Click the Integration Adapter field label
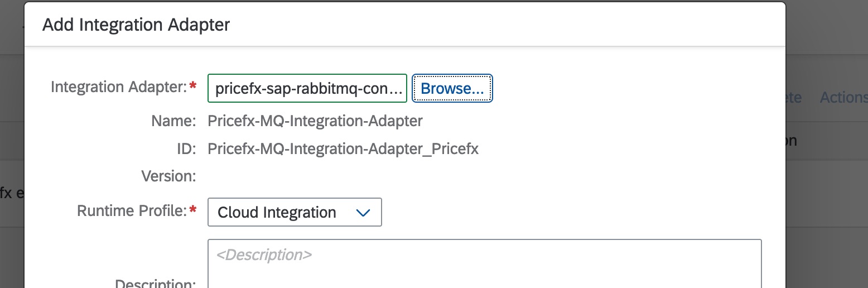Screen dimensions: 868x288 118,87
